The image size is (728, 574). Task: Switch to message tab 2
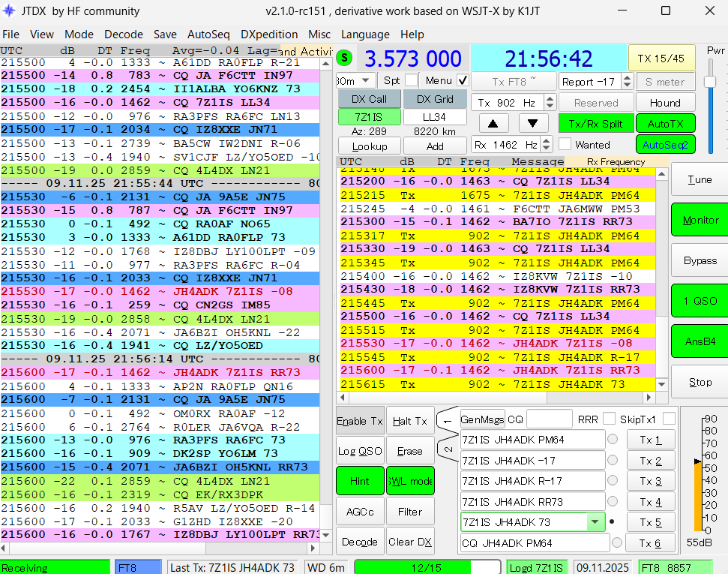click(x=447, y=449)
